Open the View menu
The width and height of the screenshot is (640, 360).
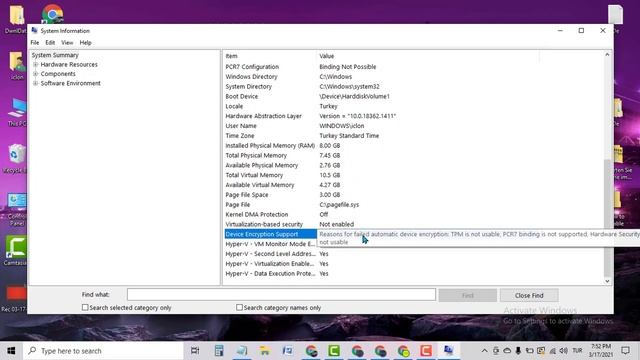pyautogui.click(x=67, y=42)
